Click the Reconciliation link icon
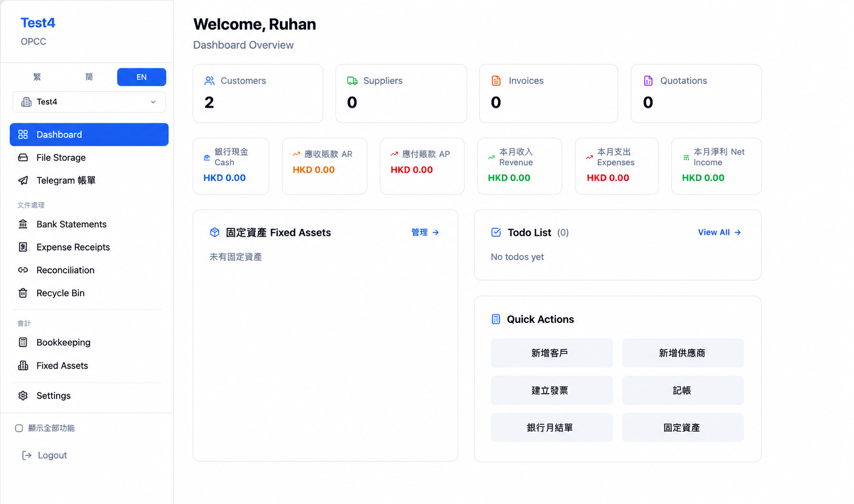This screenshot has width=854, height=504. point(23,270)
